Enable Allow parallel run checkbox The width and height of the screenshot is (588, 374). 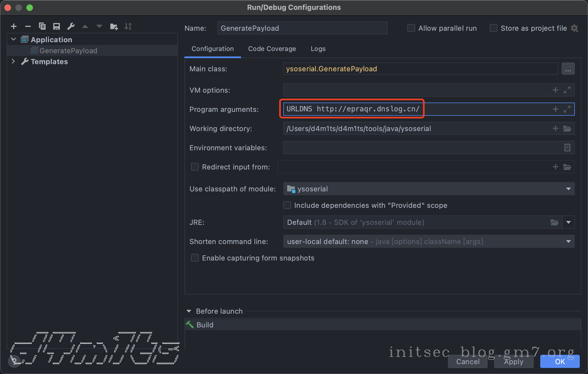[x=411, y=28]
